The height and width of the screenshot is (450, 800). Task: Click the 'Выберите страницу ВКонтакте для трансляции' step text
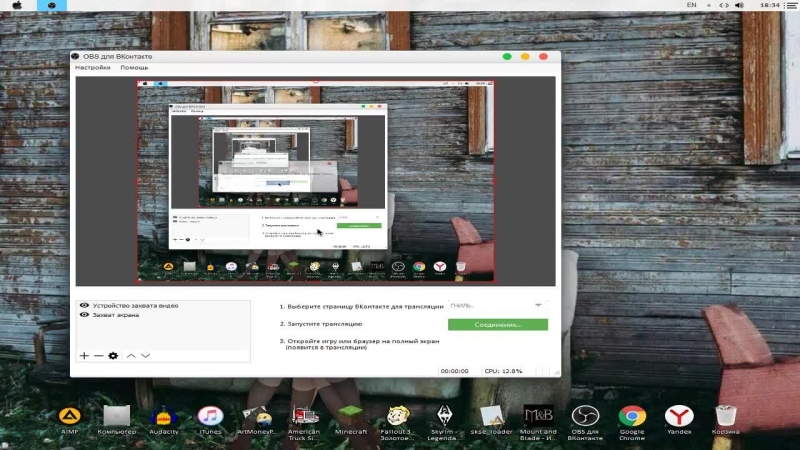[361, 307]
